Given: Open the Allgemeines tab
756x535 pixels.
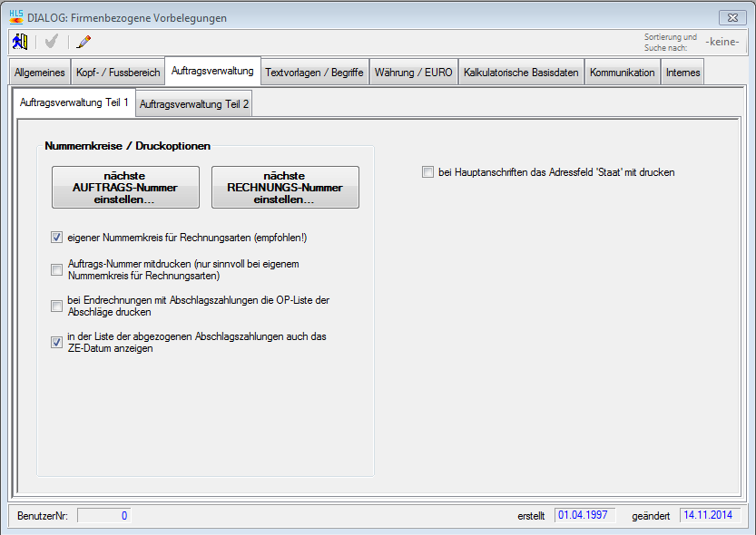Looking at the screenshot, I should 40,73.
